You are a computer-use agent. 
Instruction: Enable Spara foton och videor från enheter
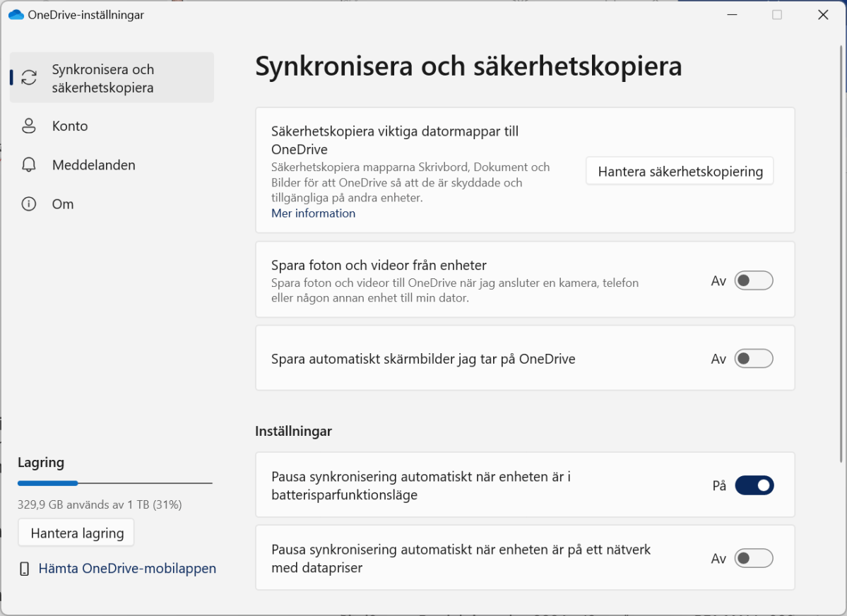(x=754, y=280)
